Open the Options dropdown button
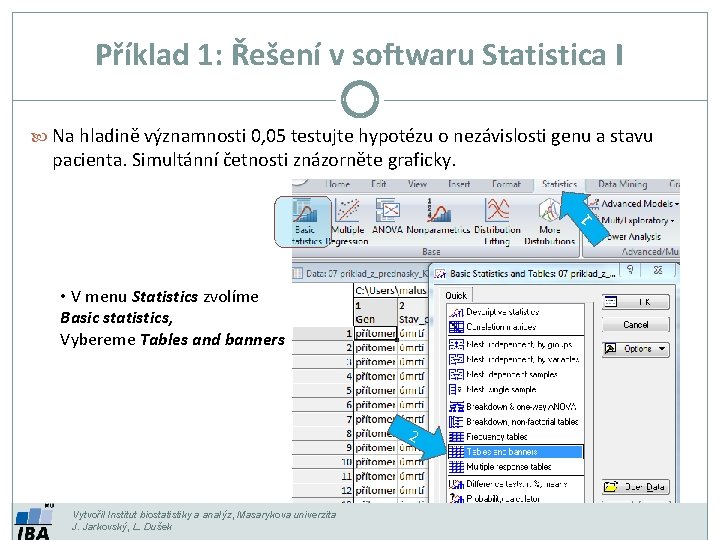The width and height of the screenshot is (720, 540). [636, 349]
